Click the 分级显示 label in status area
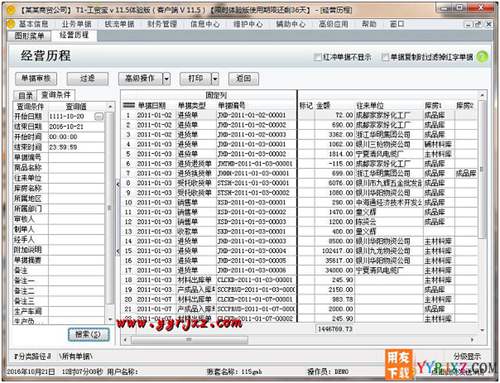This screenshot has width=500, height=383. [x=467, y=356]
